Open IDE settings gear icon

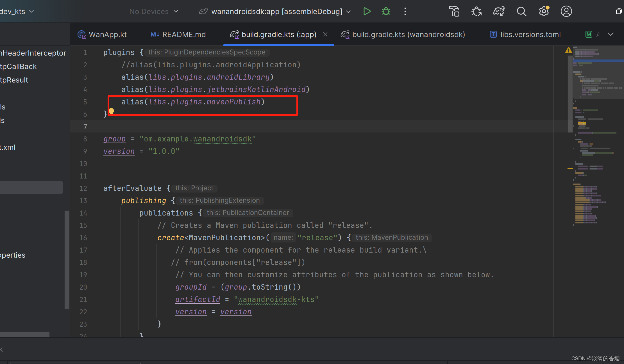[x=544, y=12]
